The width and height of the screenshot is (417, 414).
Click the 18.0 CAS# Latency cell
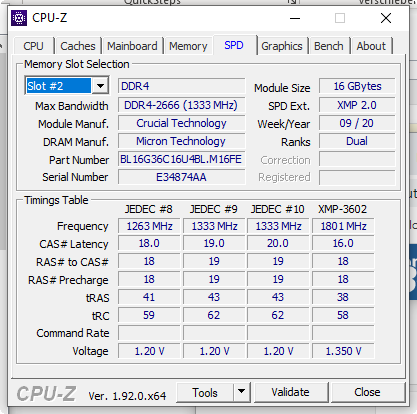[x=149, y=243]
